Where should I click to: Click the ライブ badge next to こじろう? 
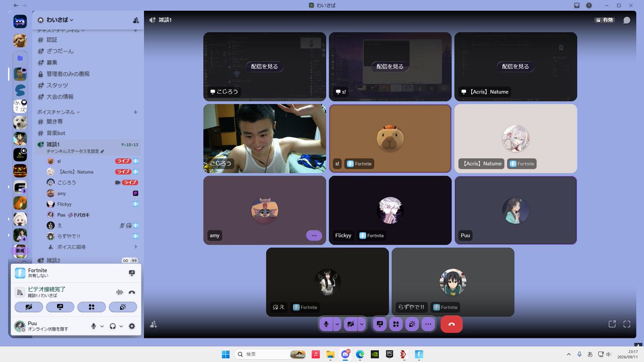click(130, 182)
